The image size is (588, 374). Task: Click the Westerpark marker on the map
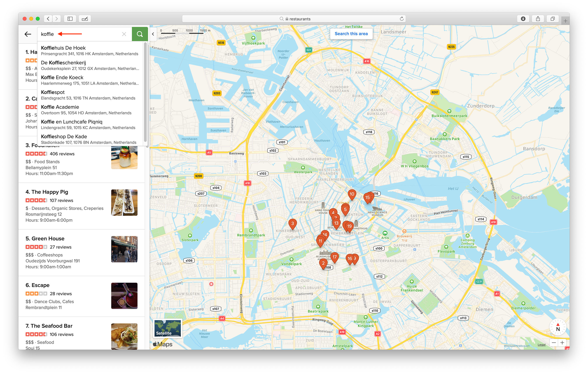pos(303,168)
